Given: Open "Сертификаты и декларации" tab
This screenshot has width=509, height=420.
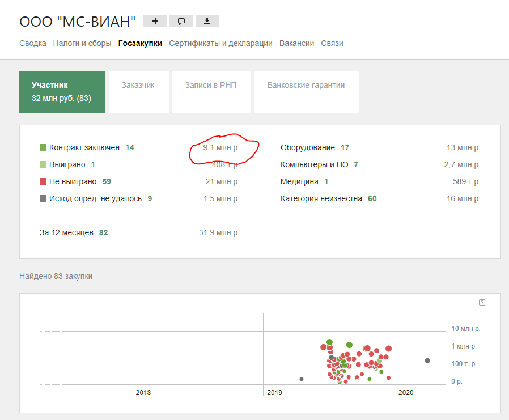Looking at the screenshot, I should point(220,43).
